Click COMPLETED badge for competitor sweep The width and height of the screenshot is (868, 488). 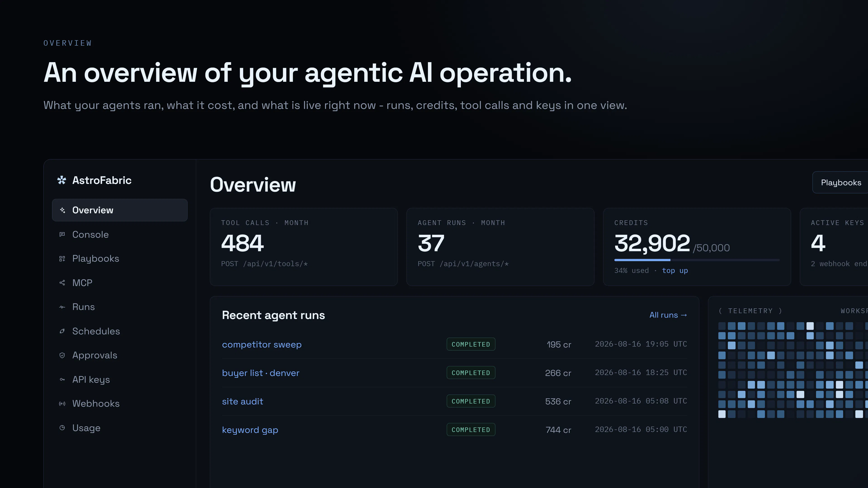471,344
